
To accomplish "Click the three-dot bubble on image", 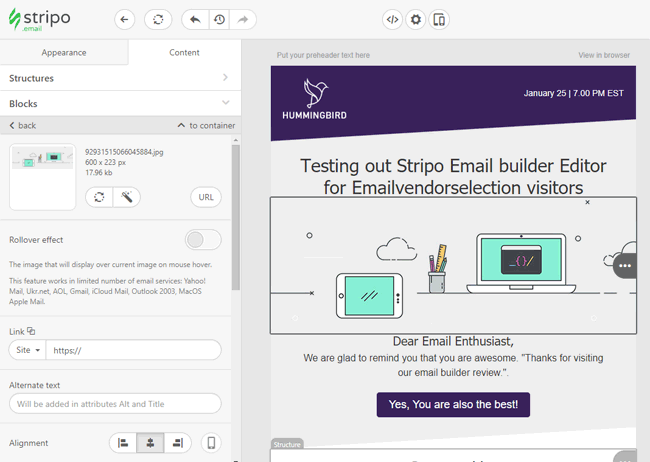I will (625, 266).
